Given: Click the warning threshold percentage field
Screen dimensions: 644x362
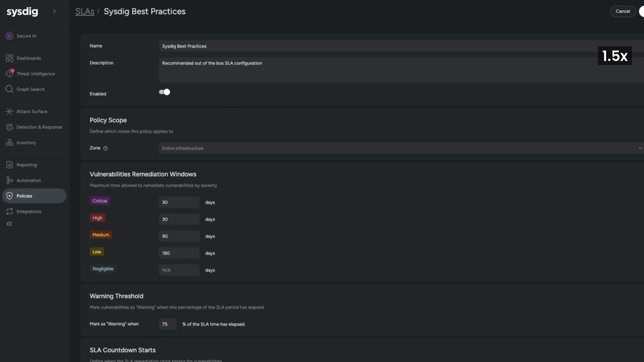Looking at the screenshot, I should [x=168, y=324].
